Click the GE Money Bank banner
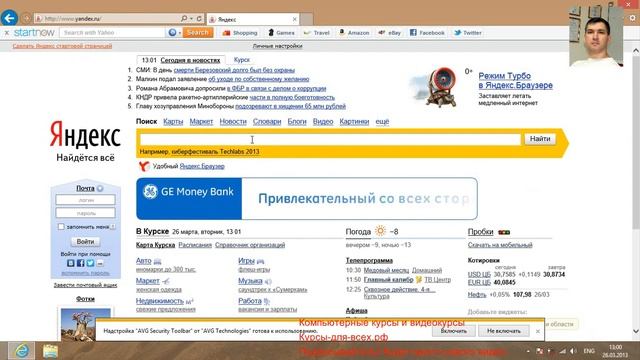 (x=307, y=199)
